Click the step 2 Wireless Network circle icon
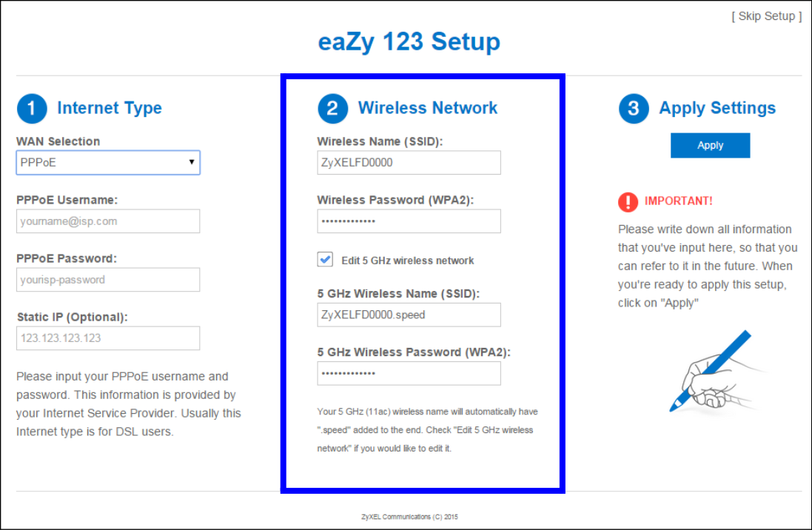Image resolution: width=812 pixels, height=530 pixels. [332, 108]
